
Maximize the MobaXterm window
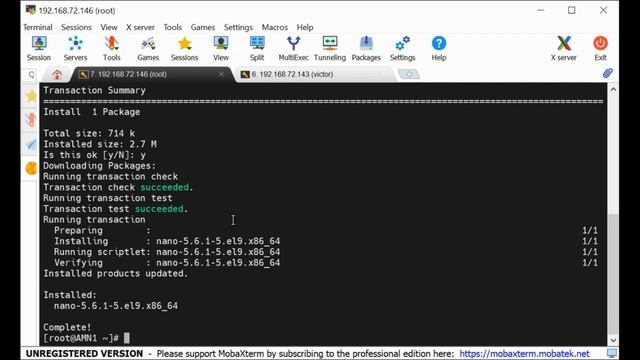pyautogui.click(x=572, y=10)
